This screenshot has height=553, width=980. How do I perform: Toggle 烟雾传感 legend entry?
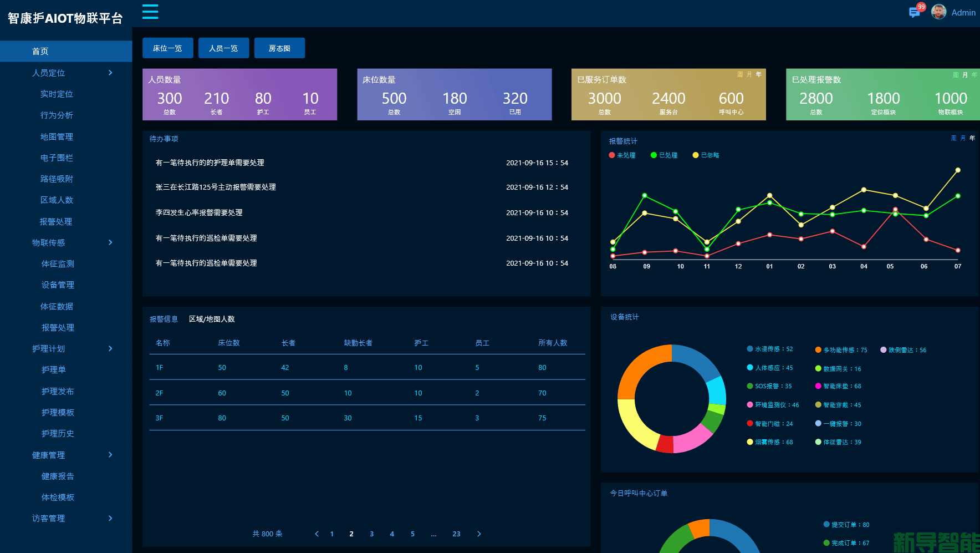tap(770, 442)
